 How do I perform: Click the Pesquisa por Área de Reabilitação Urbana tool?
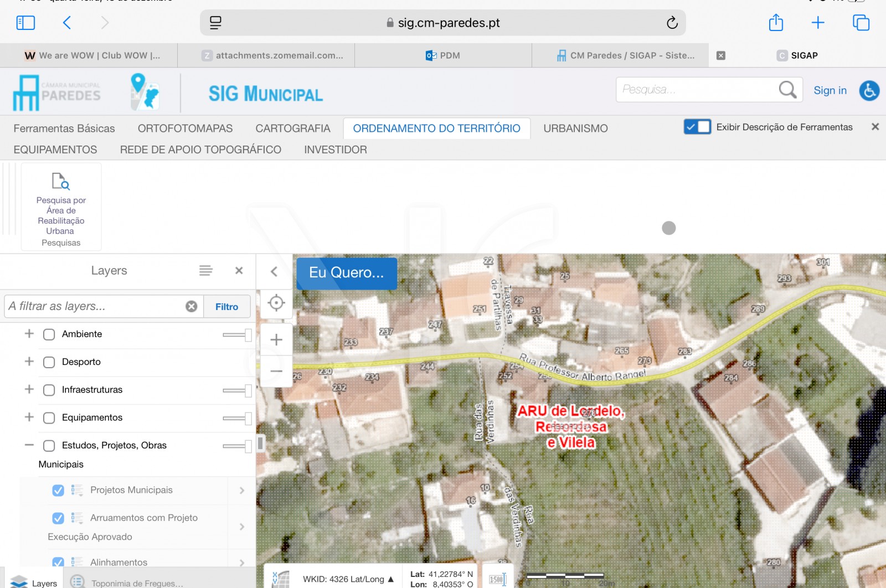(61, 206)
